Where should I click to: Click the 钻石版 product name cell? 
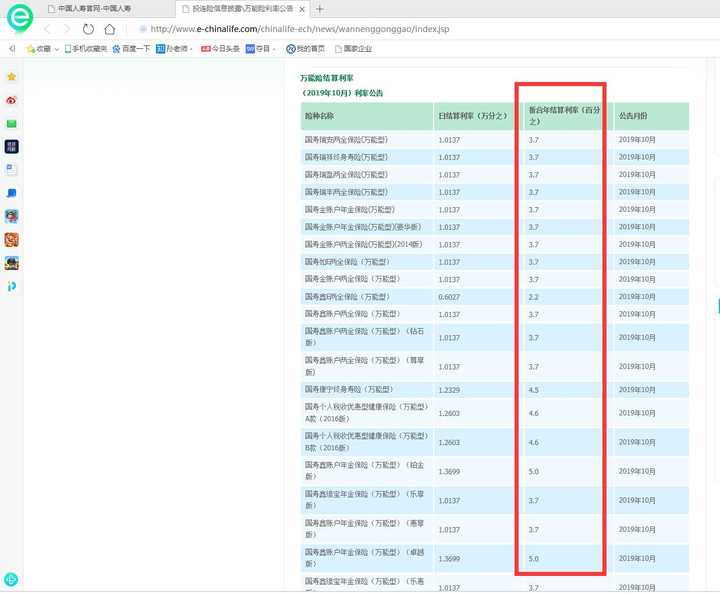365,337
